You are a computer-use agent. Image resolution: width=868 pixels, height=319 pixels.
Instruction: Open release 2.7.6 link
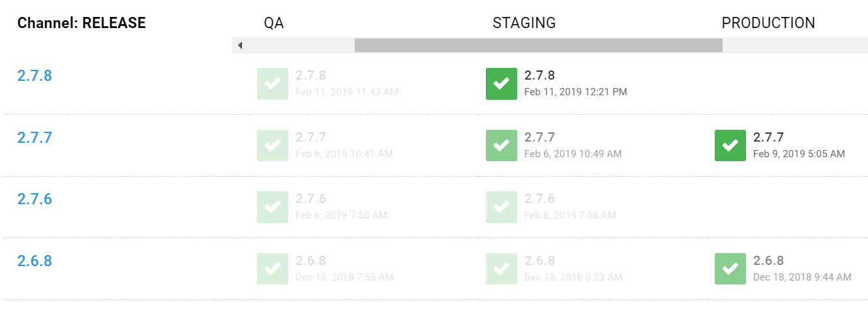coord(35,199)
